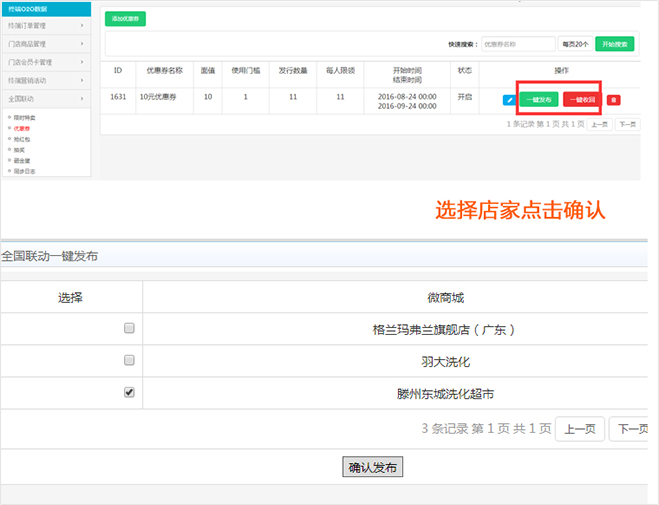Collapse the 全国联动 menu section
Viewport: 659px width, 505px height.
[46, 98]
